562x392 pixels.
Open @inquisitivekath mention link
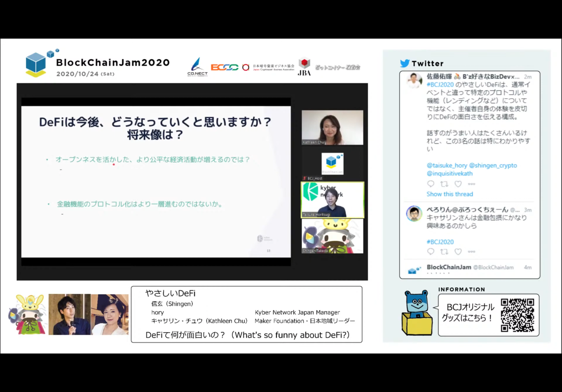pyautogui.click(x=450, y=174)
